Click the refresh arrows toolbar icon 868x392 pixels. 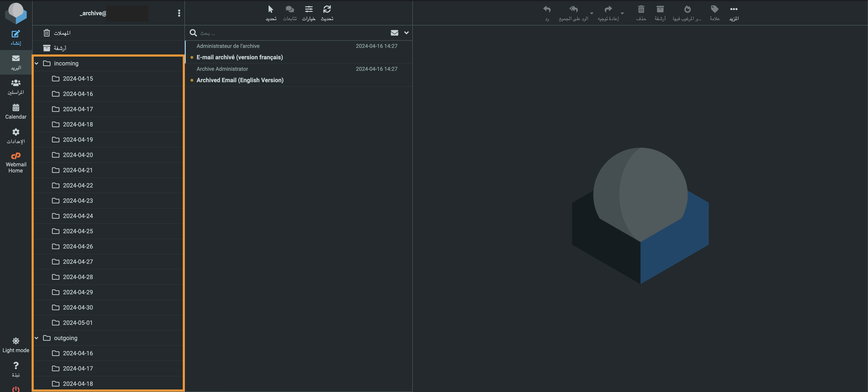(x=327, y=9)
